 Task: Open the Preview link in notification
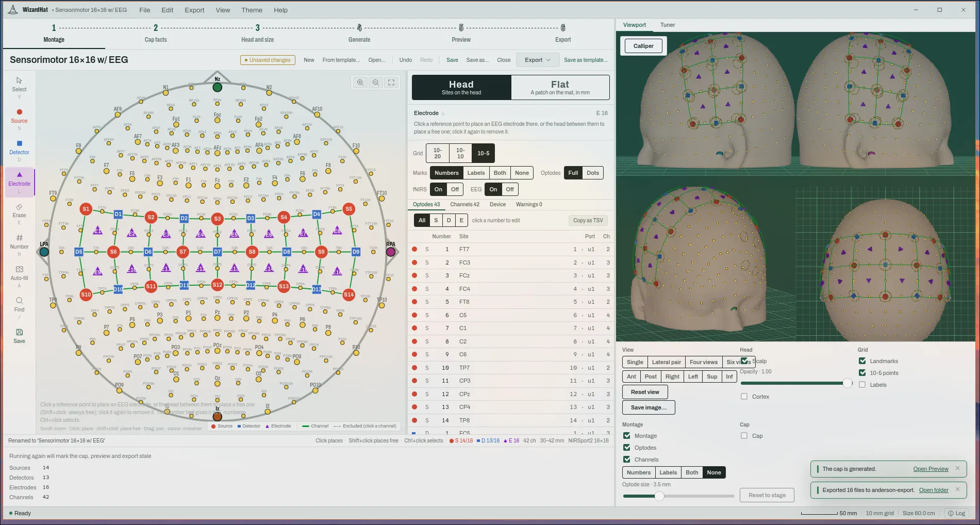931,469
